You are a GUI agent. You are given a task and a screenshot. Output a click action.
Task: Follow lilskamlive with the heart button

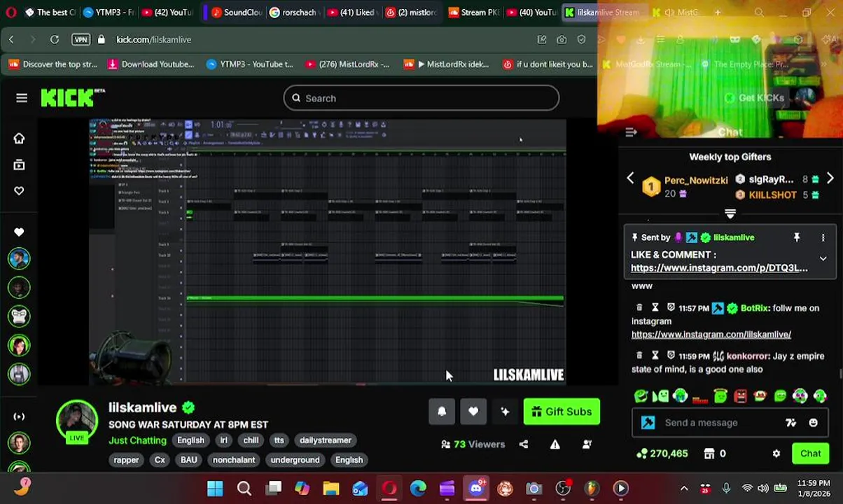(x=473, y=412)
